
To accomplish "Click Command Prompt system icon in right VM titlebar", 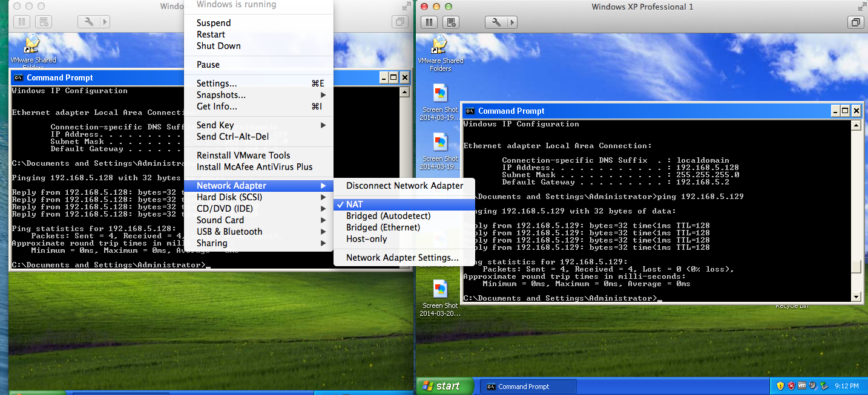I will 469,111.
